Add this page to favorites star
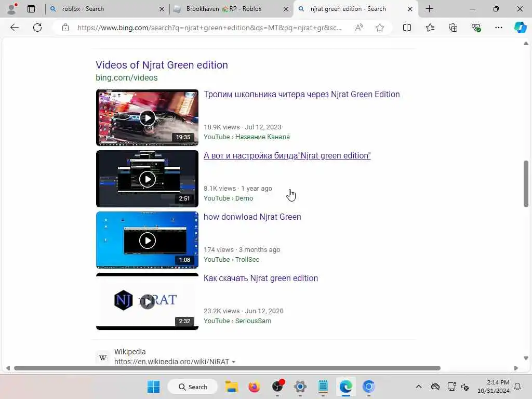Image resolution: width=532 pixels, height=399 pixels. (380, 28)
